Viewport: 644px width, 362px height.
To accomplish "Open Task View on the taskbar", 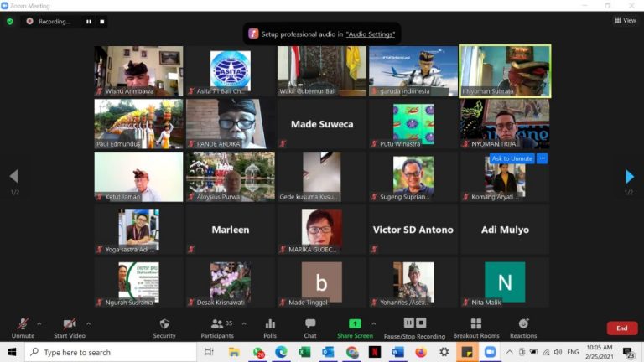I will coord(209,352).
